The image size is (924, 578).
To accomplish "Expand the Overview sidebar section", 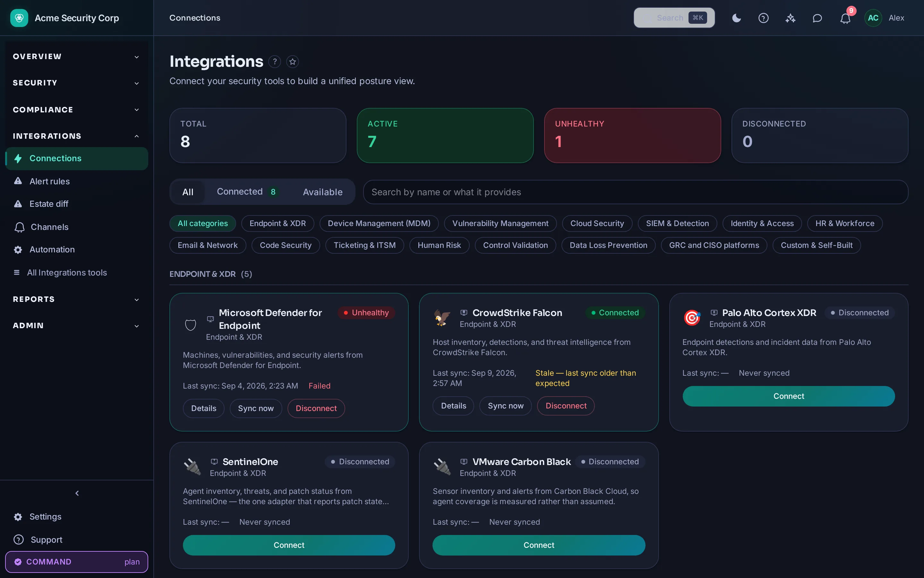I will point(76,57).
